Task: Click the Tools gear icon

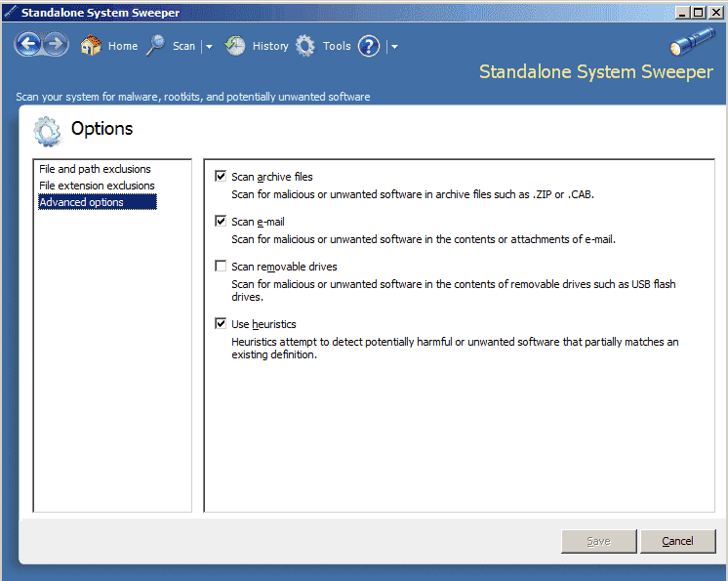Action: (305, 46)
